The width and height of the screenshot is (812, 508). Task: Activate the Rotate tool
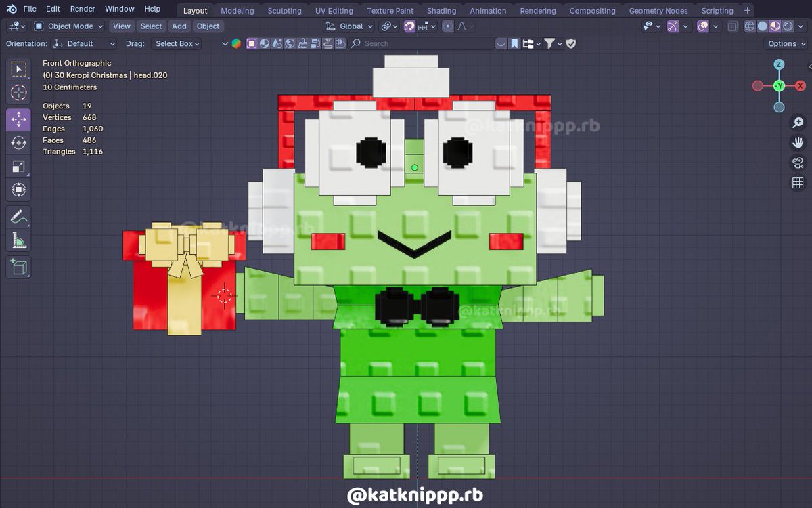(18, 143)
